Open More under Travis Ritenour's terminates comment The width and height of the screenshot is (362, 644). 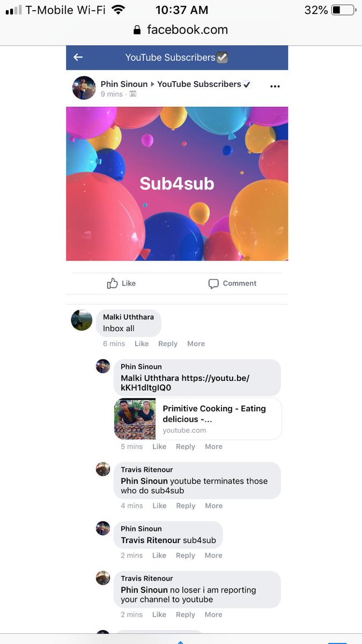(x=213, y=506)
